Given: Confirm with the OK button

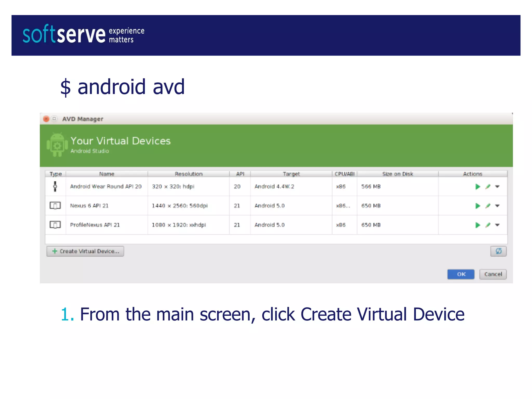Looking at the screenshot, I should tap(461, 274).
